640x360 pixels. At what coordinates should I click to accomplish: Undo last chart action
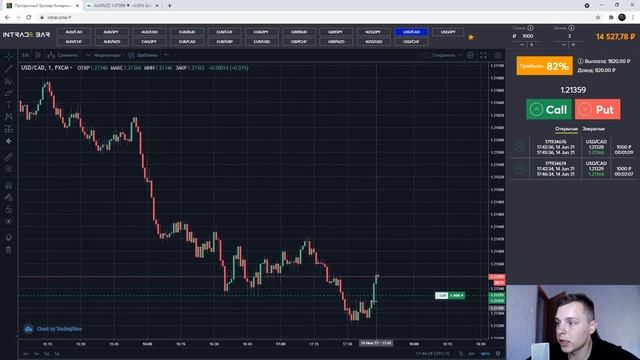tap(167, 55)
